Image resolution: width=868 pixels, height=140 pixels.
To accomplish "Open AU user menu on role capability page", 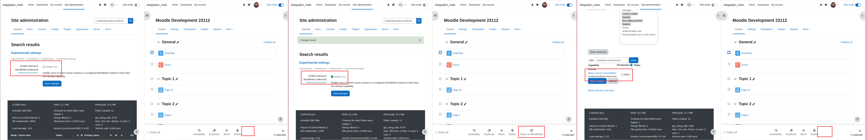I will (x=691, y=5).
